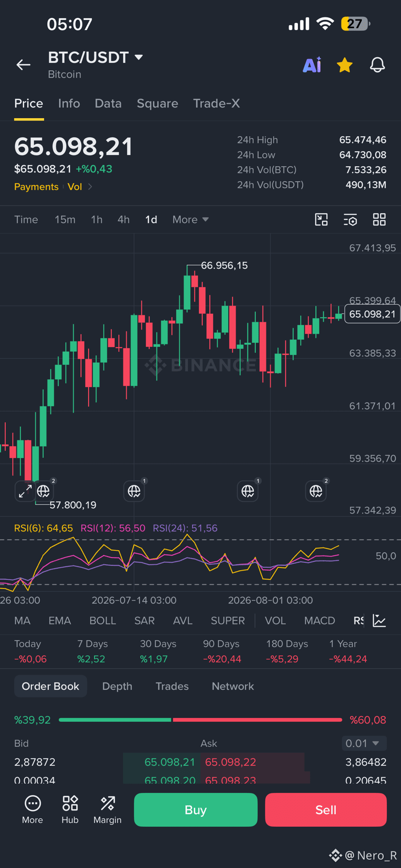Tap the 1 Year change -%44,24
The height and width of the screenshot is (868, 401).
(x=348, y=659)
